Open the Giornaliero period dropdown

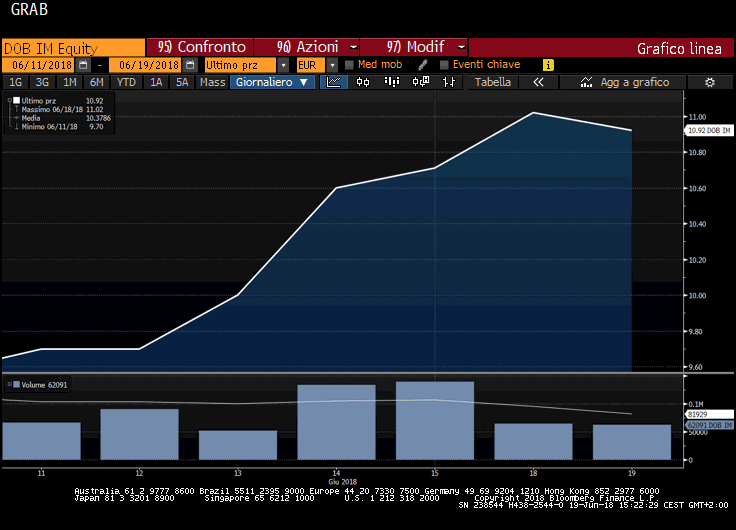tap(274, 82)
